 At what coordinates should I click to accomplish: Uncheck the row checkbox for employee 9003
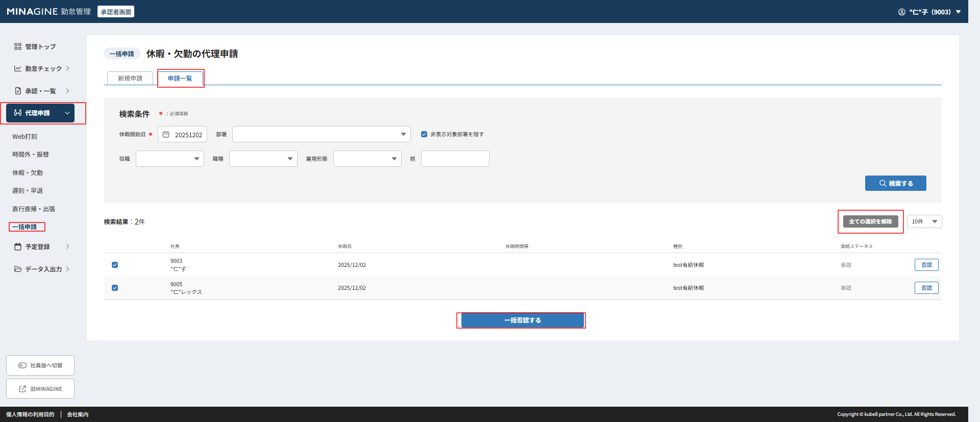pos(115,265)
